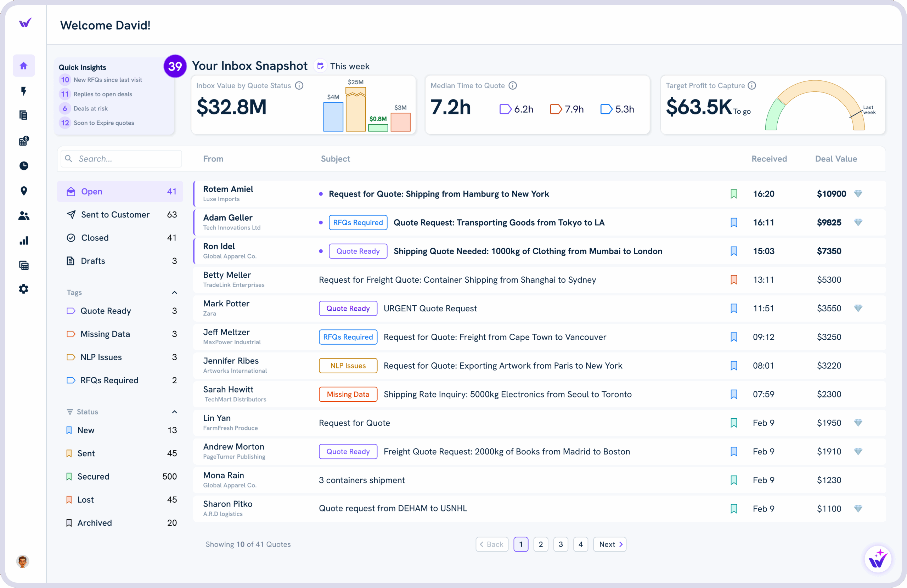Select Sent to Customer folder
Image resolution: width=907 pixels, height=588 pixels.
point(115,215)
